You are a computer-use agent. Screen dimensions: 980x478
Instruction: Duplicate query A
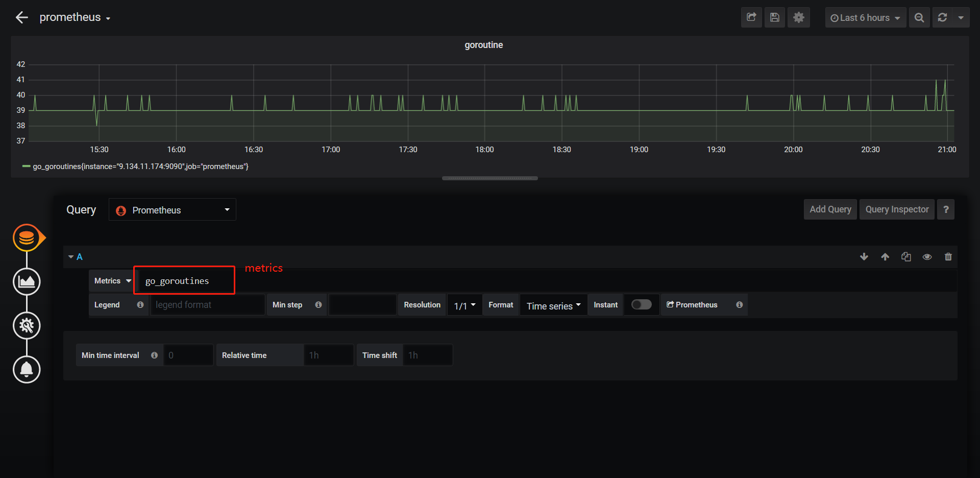point(906,257)
